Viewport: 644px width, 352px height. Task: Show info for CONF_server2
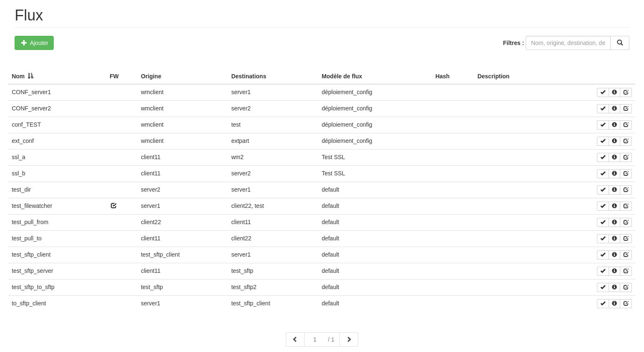(x=614, y=109)
